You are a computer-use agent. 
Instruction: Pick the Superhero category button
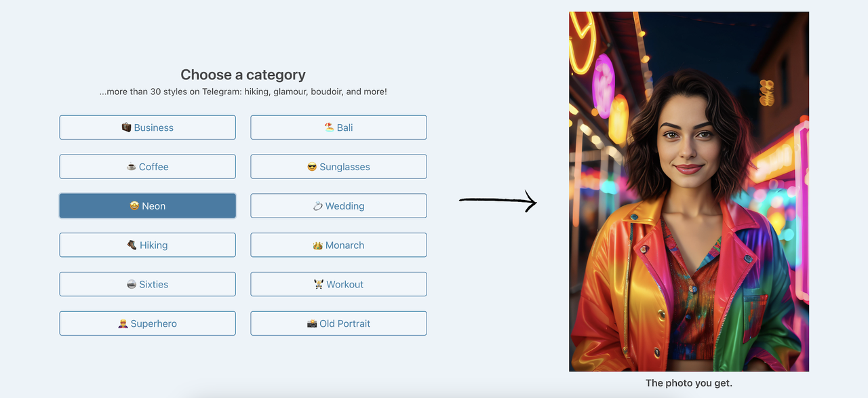[x=148, y=323]
